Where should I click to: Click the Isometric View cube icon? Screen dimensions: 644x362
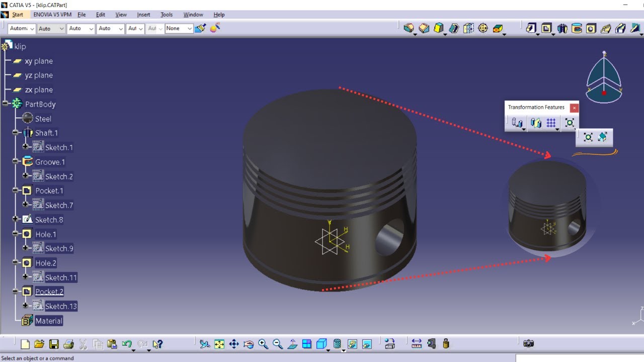pos(322,344)
